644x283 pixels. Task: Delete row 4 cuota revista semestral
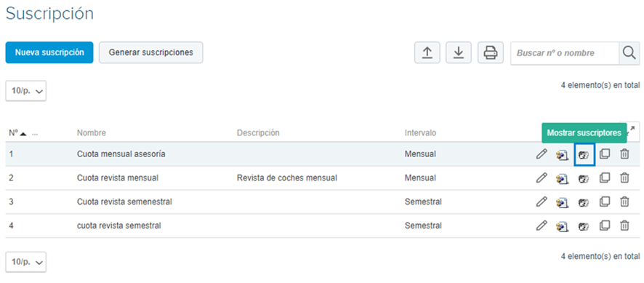[x=624, y=226]
